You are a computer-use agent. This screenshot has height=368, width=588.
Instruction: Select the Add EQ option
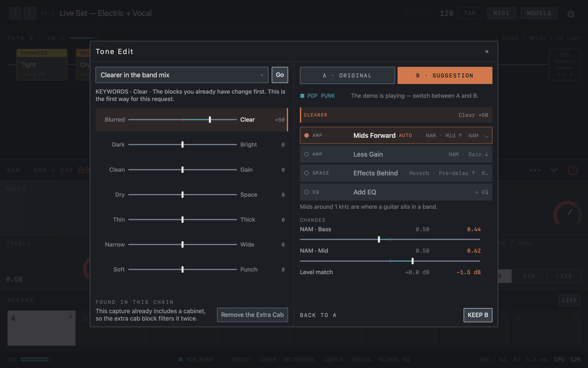click(x=396, y=192)
